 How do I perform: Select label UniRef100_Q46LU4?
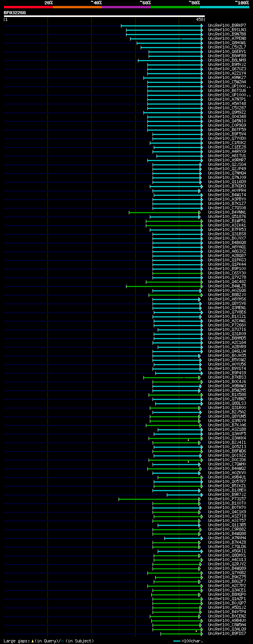tap(227, 351)
